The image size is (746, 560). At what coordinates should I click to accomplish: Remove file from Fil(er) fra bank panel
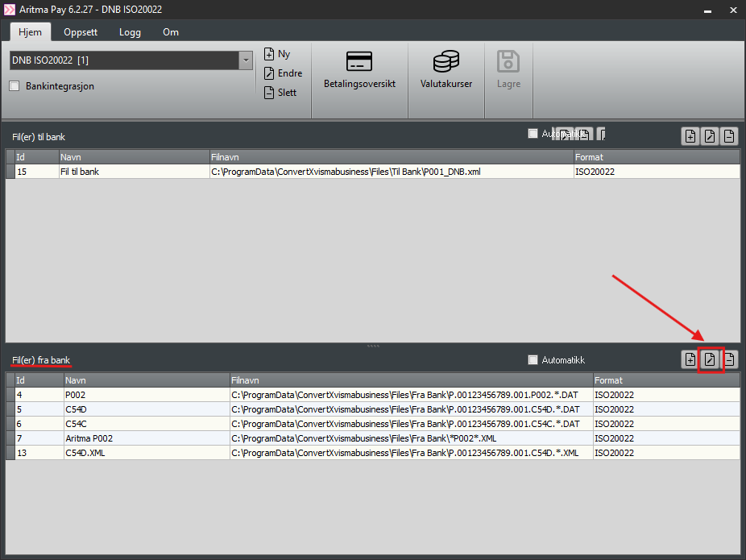(x=729, y=359)
